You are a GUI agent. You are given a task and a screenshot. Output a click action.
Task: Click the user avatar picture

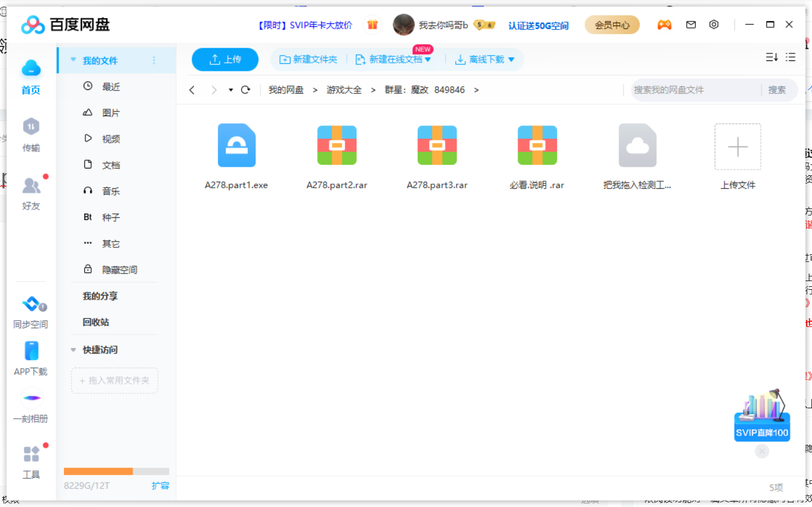(403, 25)
